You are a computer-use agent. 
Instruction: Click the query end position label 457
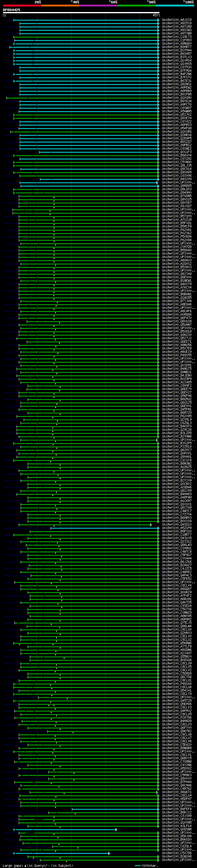[155, 15]
